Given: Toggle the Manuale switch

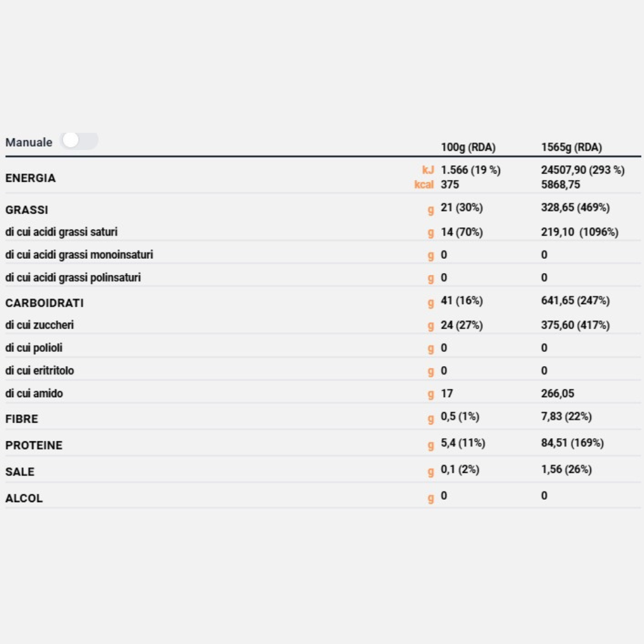Looking at the screenshot, I should [79, 141].
